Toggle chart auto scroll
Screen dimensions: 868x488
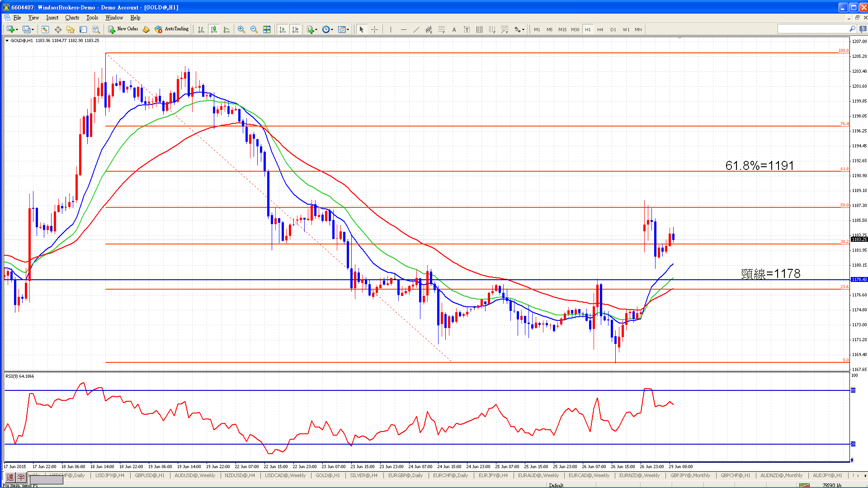283,29
